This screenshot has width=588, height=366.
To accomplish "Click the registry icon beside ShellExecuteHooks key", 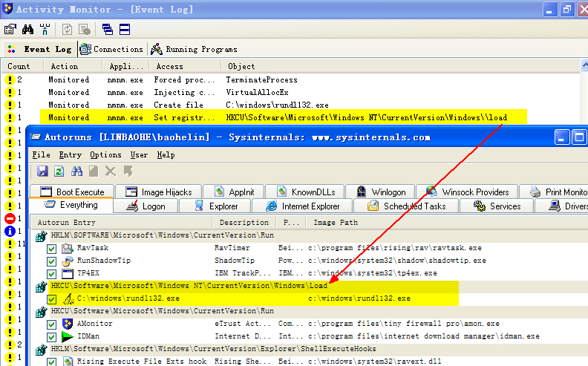I will [42, 350].
